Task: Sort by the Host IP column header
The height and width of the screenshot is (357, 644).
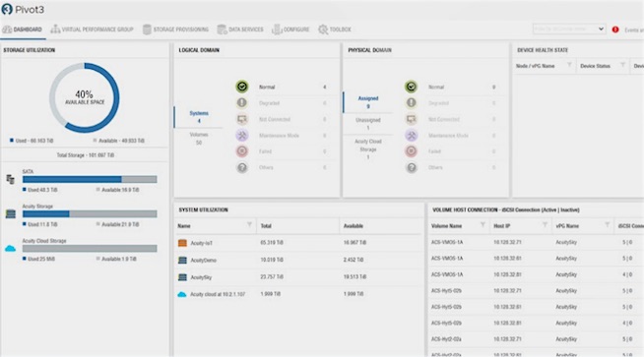Action: pyautogui.click(x=501, y=226)
